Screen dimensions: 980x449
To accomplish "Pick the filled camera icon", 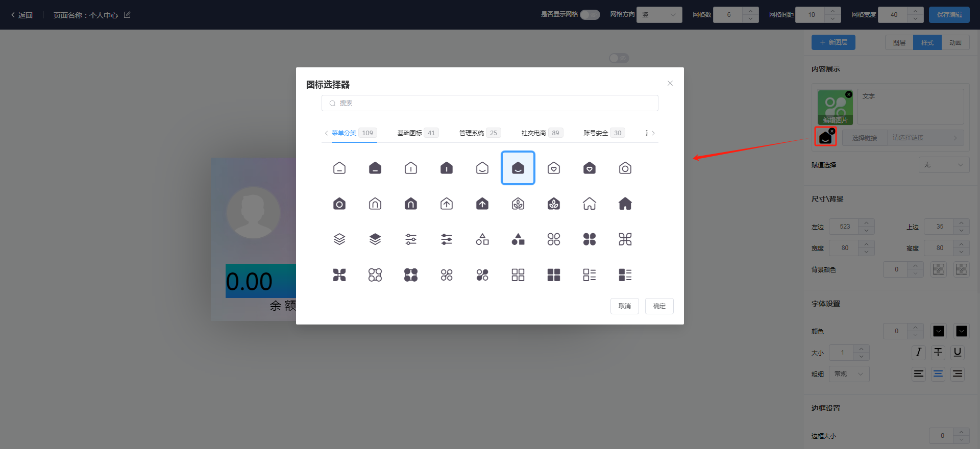I will (339, 204).
